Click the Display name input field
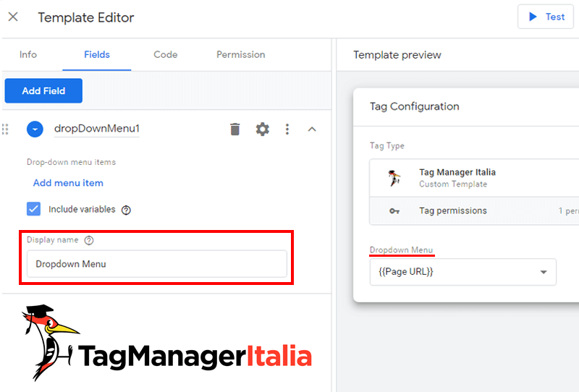 (157, 264)
